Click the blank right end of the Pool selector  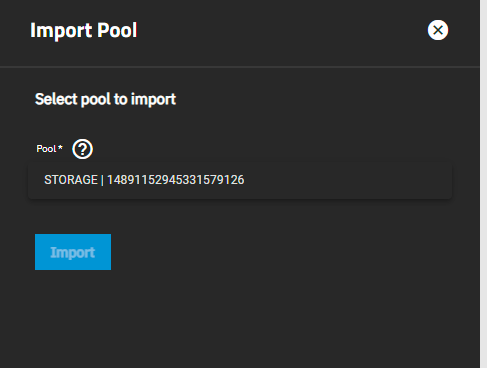pos(350,180)
